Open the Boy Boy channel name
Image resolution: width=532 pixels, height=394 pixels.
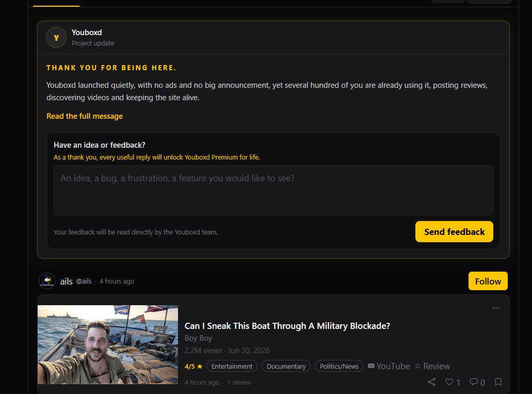pyautogui.click(x=198, y=338)
